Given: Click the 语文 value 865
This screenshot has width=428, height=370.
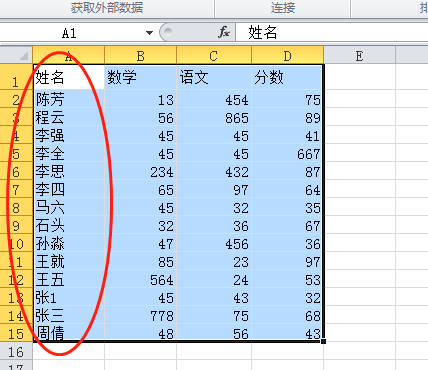Looking at the screenshot, I should click(x=214, y=118).
